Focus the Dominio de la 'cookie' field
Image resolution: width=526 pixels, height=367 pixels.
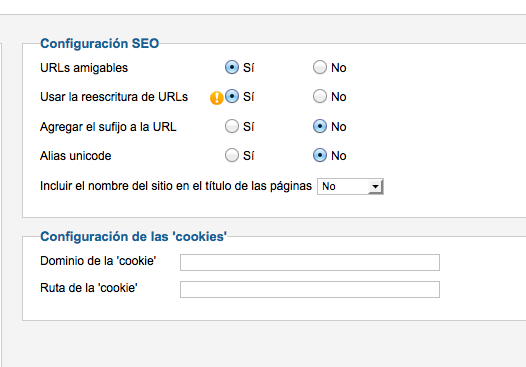310,262
